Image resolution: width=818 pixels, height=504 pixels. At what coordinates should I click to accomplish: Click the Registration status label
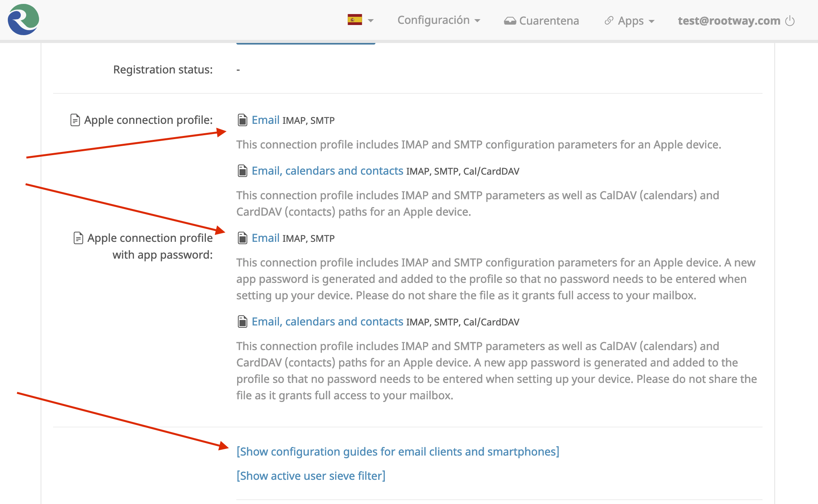[163, 70]
